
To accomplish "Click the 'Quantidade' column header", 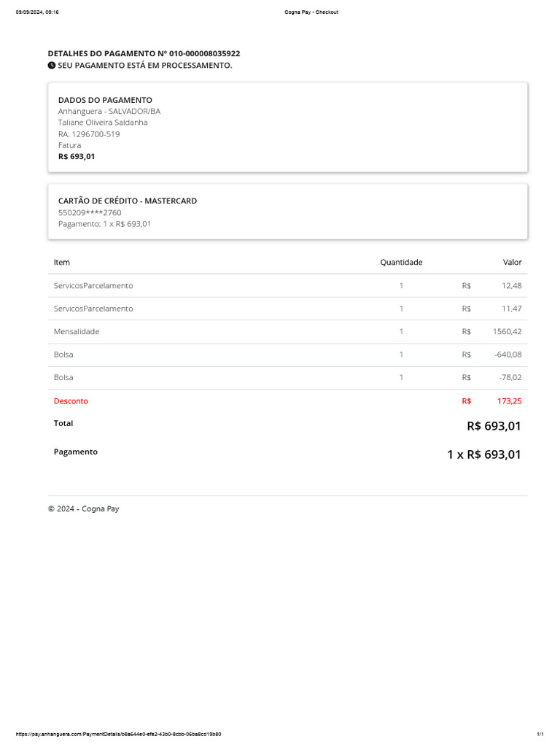I will pyautogui.click(x=401, y=263).
